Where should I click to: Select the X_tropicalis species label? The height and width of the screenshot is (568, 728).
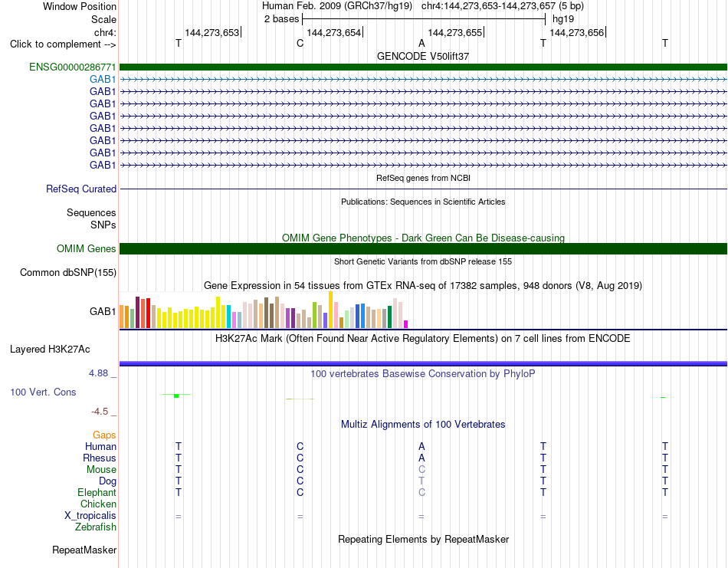[90, 516]
